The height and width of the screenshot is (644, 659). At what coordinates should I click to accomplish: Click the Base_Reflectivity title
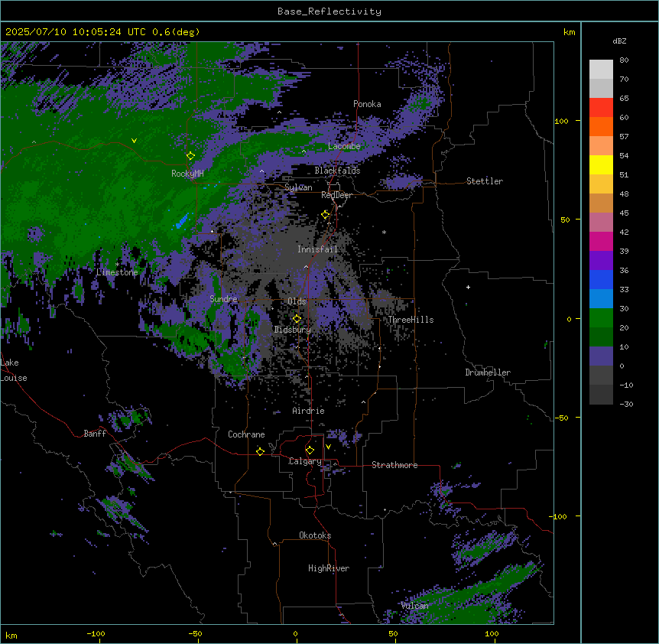pos(329,11)
